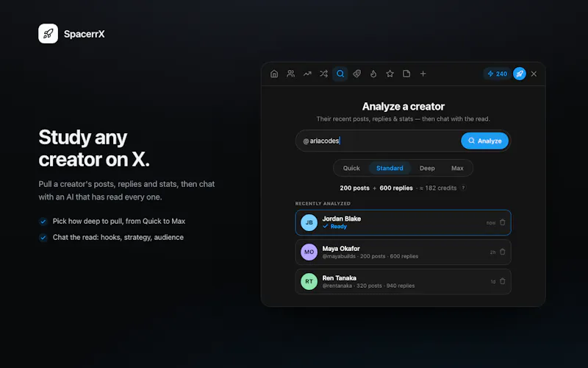588x368 pixels.
Task: Click the 'RECENTLY ANALYZED' heading
Action: pos(323,204)
